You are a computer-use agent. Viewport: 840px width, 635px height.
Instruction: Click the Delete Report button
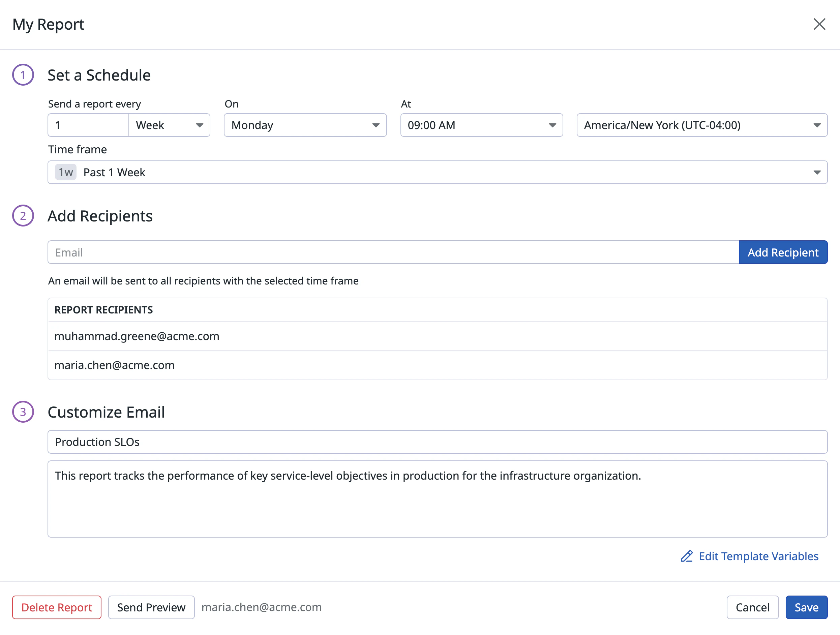(57, 607)
